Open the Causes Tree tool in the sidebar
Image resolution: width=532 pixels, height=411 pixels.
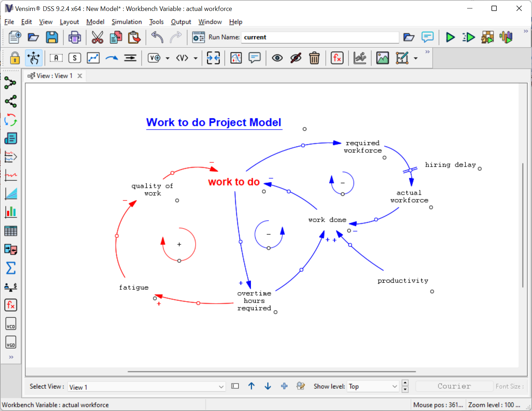click(11, 83)
